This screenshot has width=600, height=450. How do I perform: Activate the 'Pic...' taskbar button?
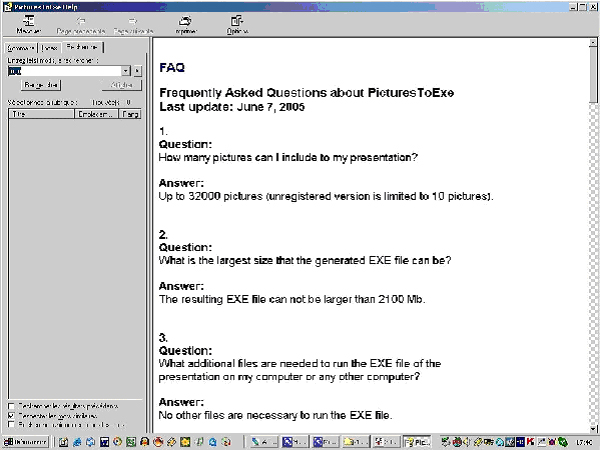point(417,442)
